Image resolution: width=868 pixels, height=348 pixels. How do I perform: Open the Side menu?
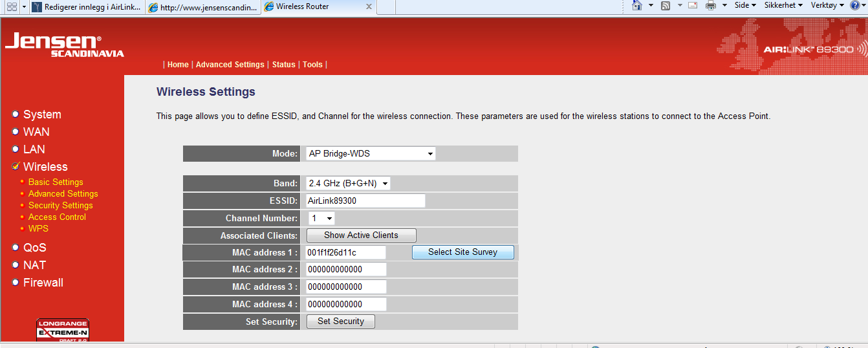(x=745, y=5)
